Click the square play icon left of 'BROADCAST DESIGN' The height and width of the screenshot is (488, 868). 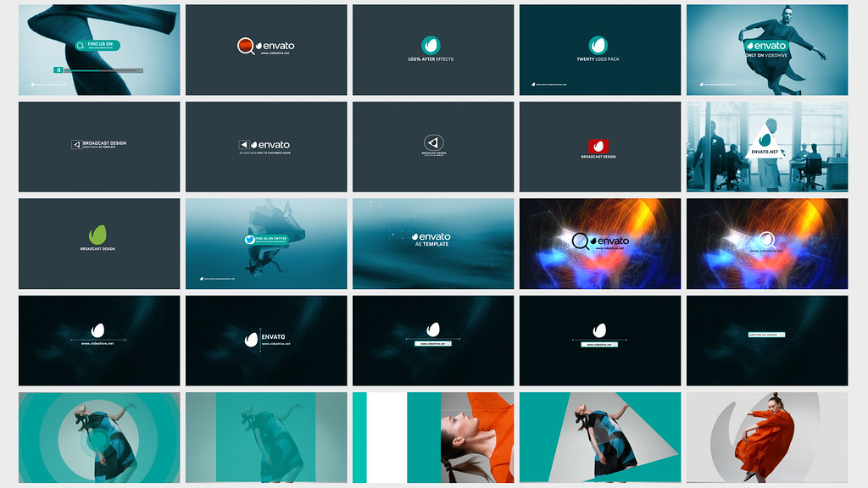76,144
